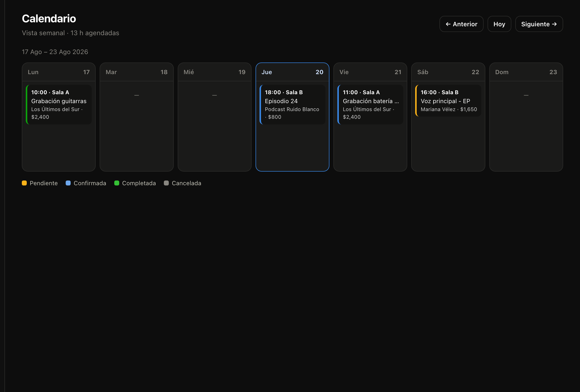
Task: Select the Vie 21 day header
Action: click(370, 72)
